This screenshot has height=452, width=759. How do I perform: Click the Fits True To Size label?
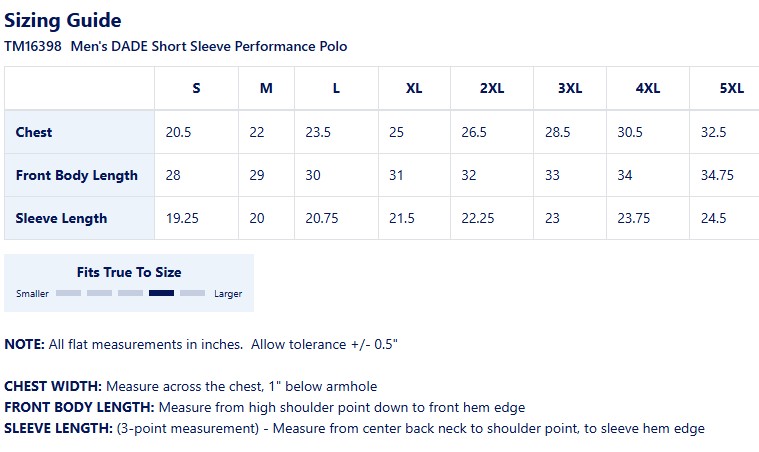coord(129,272)
